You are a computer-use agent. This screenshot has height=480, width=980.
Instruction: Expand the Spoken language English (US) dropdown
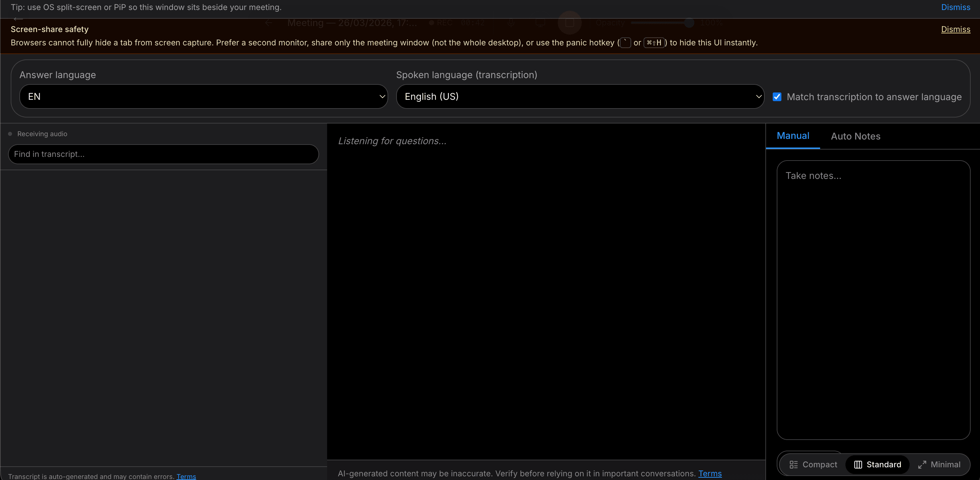coord(580,96)
